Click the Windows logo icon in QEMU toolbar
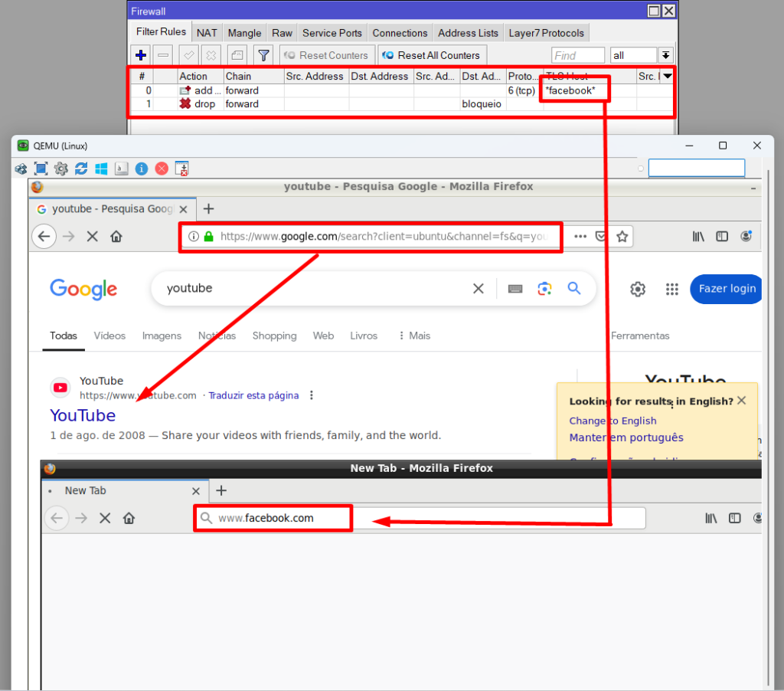784x691 pixels. (x=101, y=169)
